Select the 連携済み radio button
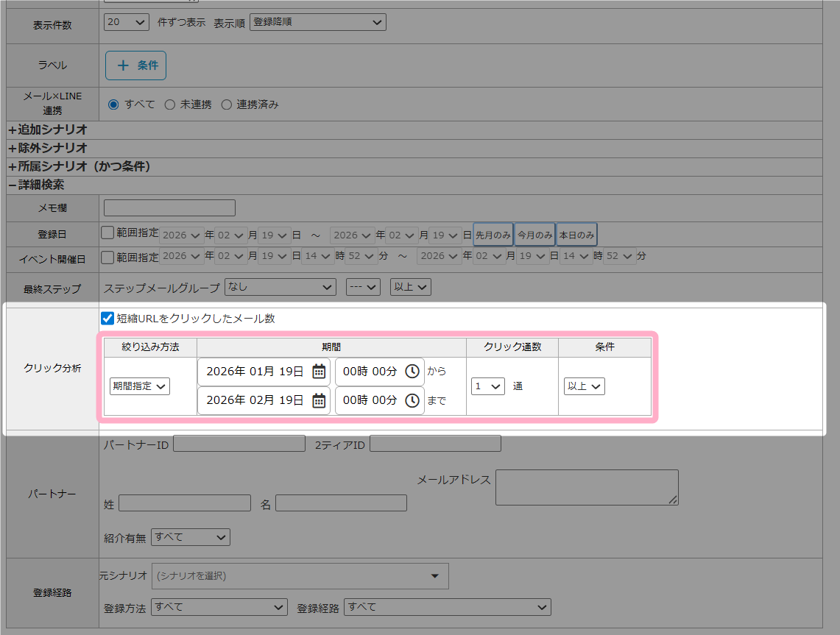The height and width of the screenshot is (635, 840). tap(227, 104)
